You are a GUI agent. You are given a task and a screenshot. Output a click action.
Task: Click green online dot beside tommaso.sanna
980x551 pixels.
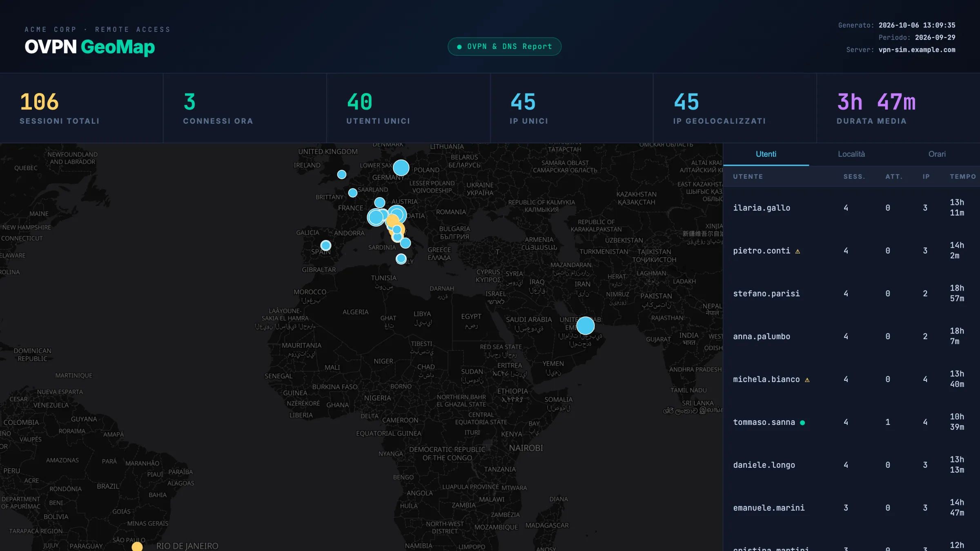point(802,423)
